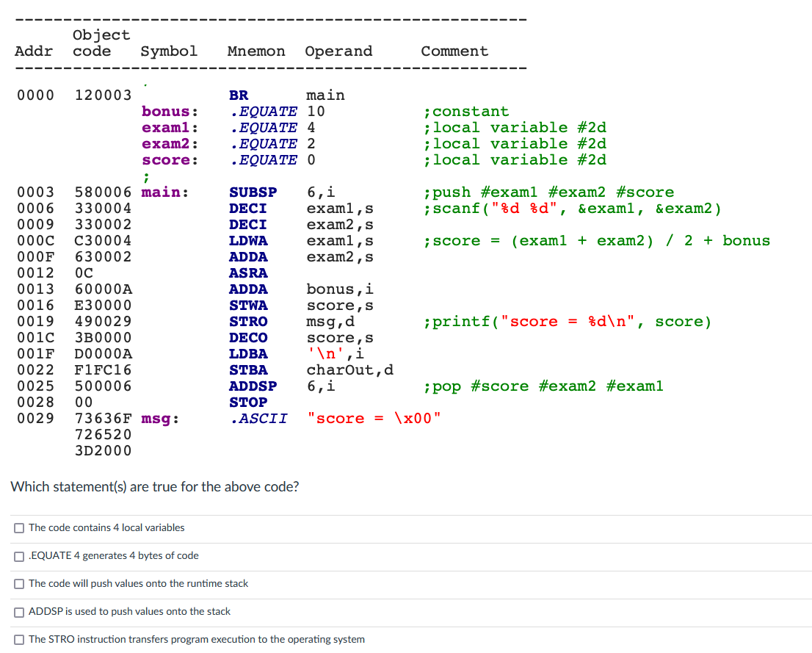Click the STRO mnemonic
Image resolution: width=812 pixels, height=653 pixels.
pos(248,321)
